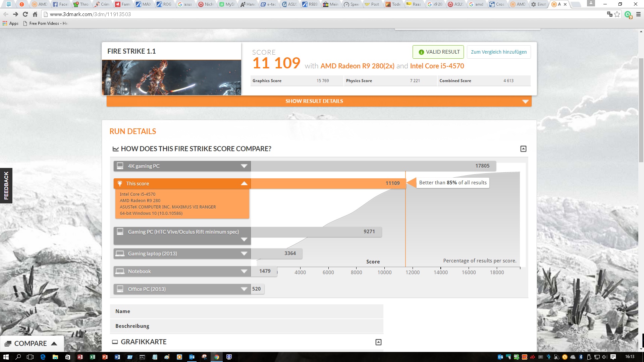
Task: Expand the Office PC (2013) entry
Action: click(x=244, y=289)
